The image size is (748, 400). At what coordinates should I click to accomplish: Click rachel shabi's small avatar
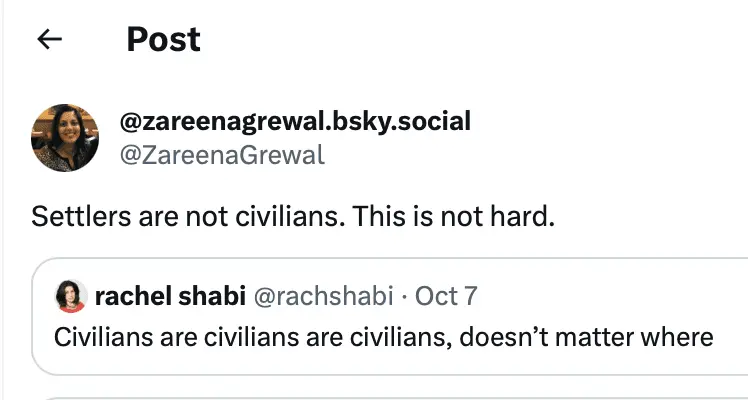point(71,295)
